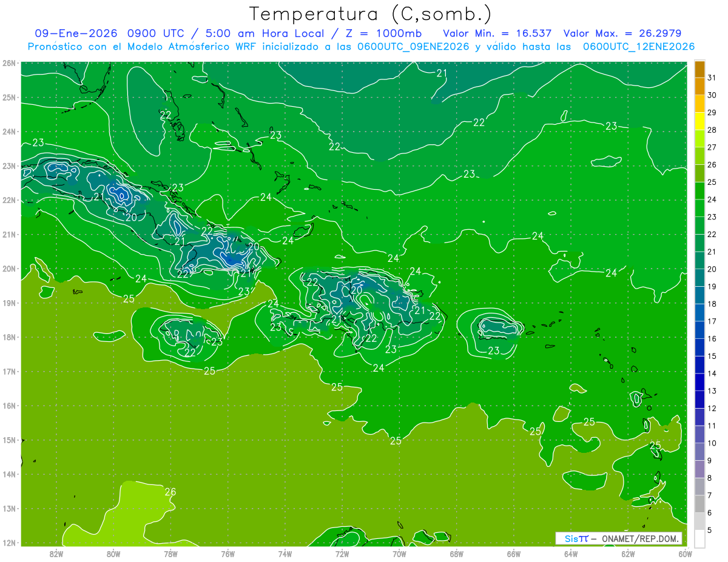Pick the gray swatch between colorbar 6 and 7
This screenshot has width=728, height=562.
coord(699,504)
